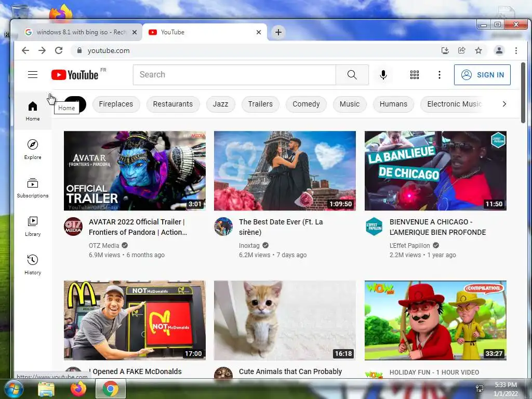Play the La Banlieue de Chicago thumbnail
Screen dimensions: 532x399
(x=435, y=170)
